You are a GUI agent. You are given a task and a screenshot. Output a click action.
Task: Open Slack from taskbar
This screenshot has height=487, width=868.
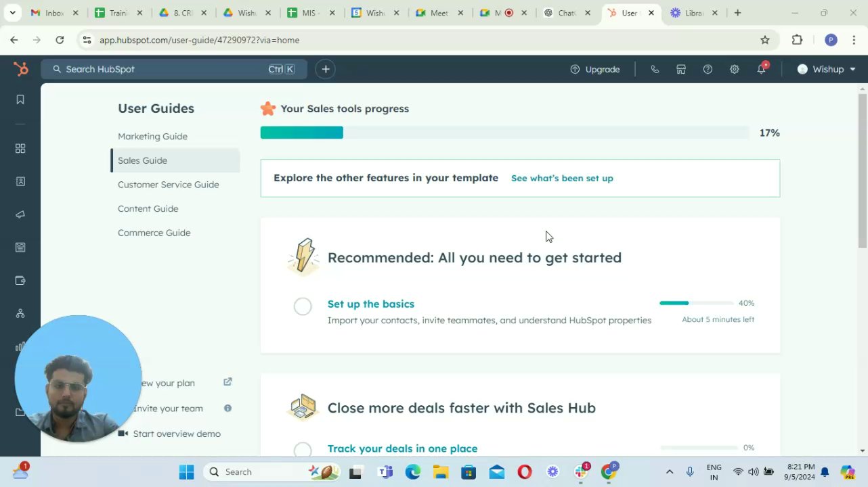(x=581, y=472)
